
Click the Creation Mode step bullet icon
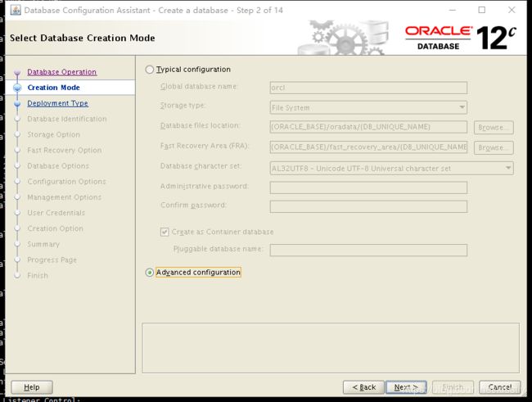17,88
